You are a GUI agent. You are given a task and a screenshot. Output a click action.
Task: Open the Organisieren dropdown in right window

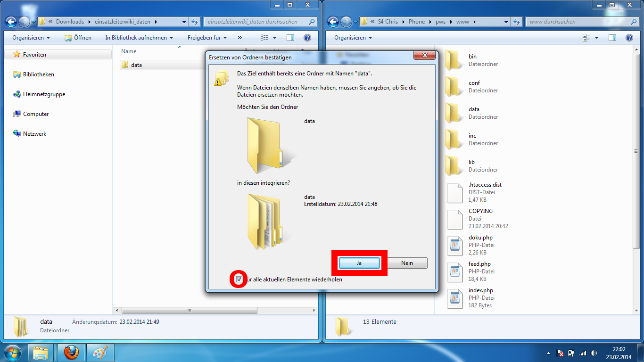point(353,38)
